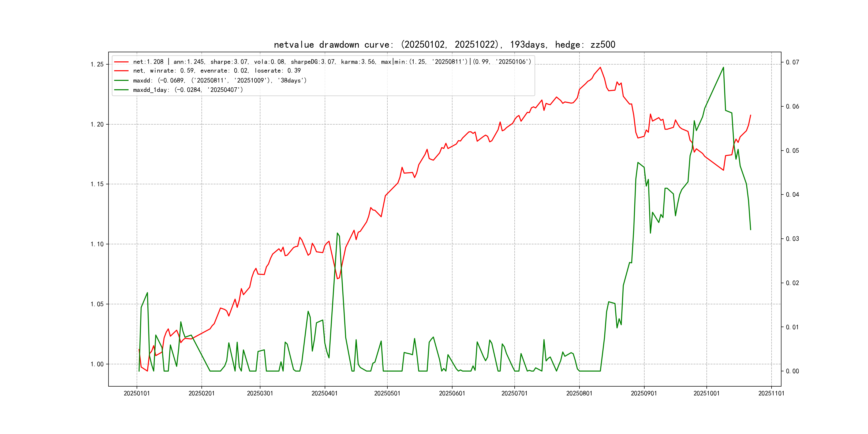Image resolution: width=868 pixels, height=434 pixels.
Task: Click the chart title text
Action: [444, 44]
